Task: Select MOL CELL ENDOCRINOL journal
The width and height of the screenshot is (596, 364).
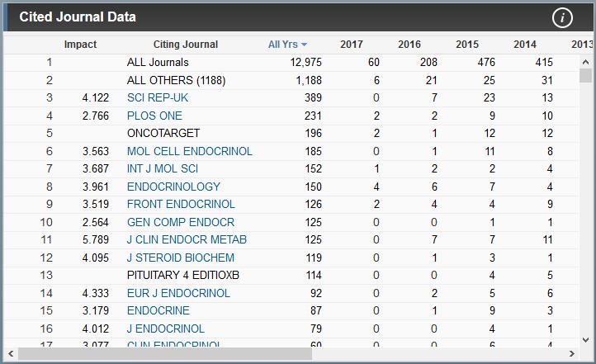Action: (x=190, y=152)
